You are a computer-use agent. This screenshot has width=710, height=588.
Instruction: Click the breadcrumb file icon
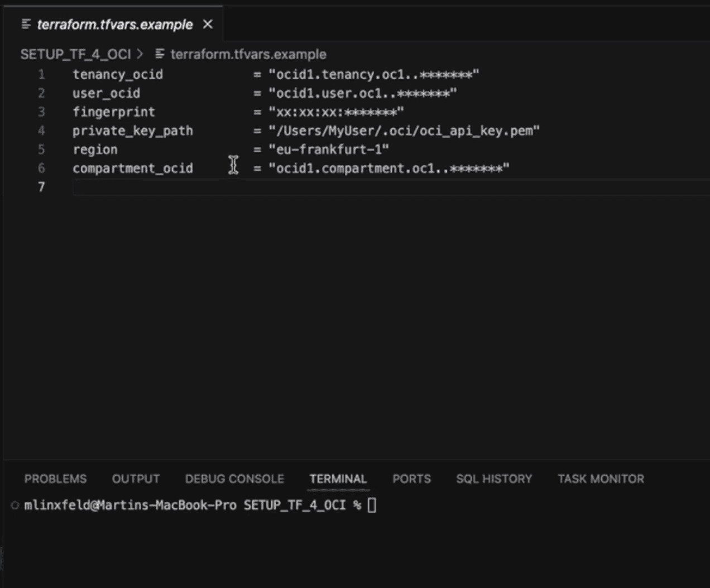(160, 54)
